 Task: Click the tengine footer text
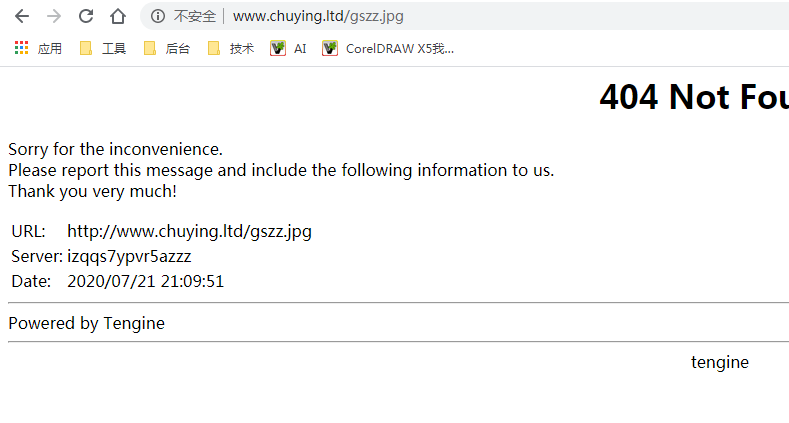pyautogui.click(x=720, y=362)
